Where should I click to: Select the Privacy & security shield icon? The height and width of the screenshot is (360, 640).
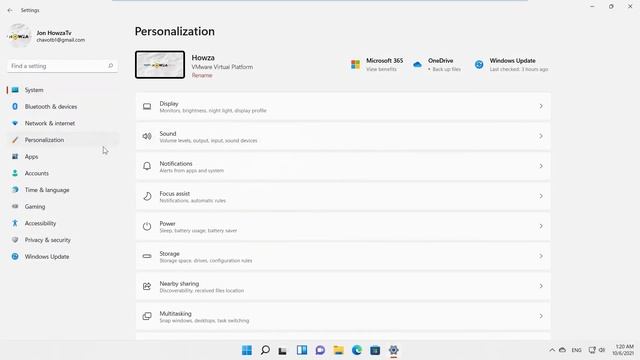[x=15, y=240]
